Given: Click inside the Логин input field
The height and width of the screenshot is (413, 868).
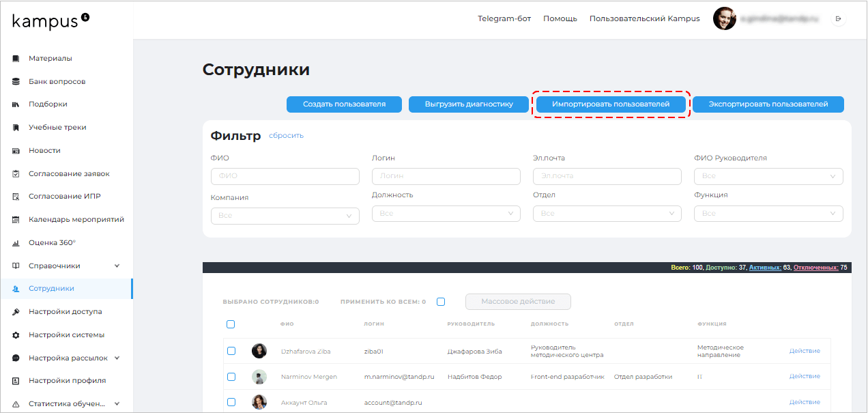Looking at the screenshot, I should point(446,176).
